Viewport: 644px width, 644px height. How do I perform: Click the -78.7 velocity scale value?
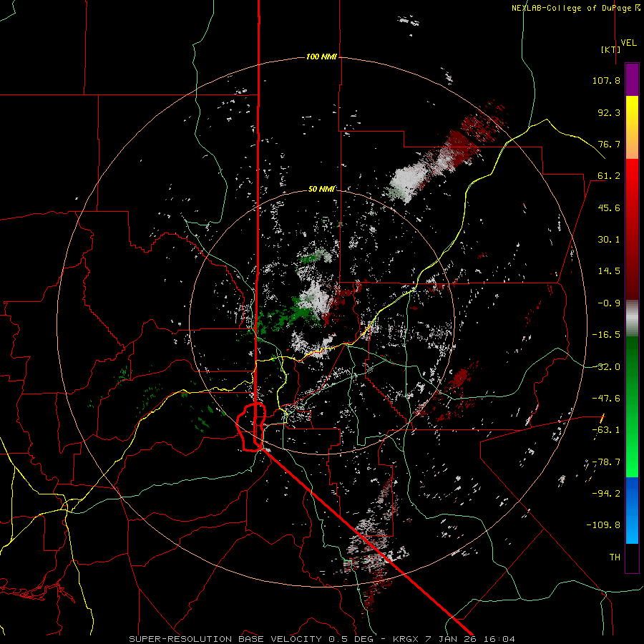coord(606,462)
